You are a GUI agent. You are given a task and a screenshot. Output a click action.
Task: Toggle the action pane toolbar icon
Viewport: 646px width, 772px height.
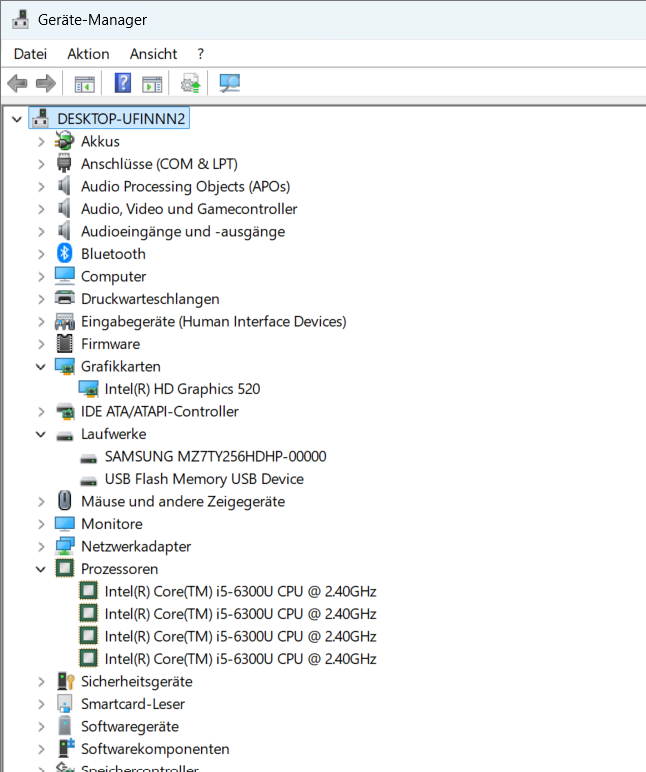[152, 84]
